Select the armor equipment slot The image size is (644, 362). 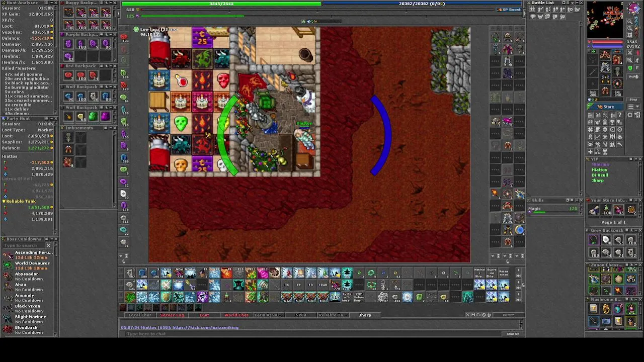click(605, 67)
